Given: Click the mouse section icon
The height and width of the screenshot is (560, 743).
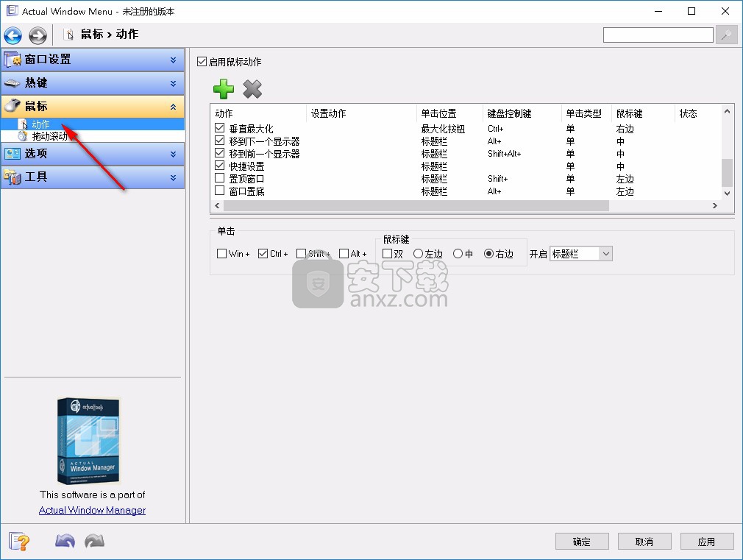Looking at the screenshot, I should coord(13,106).
